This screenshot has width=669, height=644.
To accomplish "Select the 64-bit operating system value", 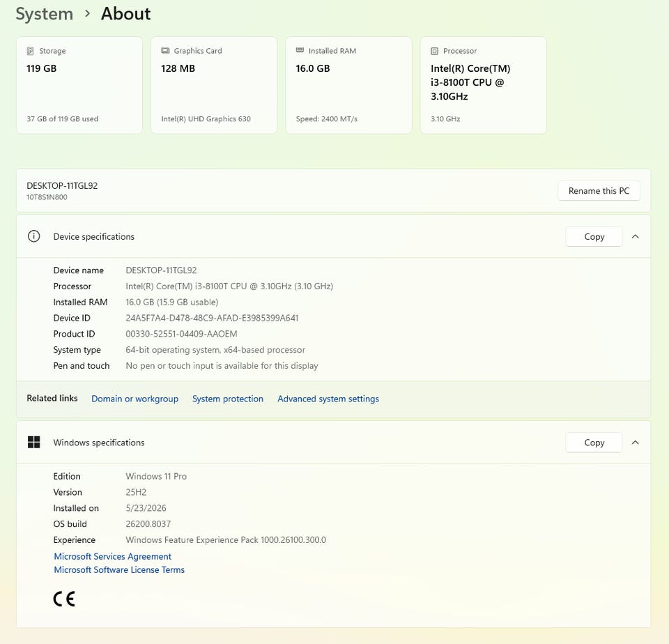I will (x=215, y=350).
